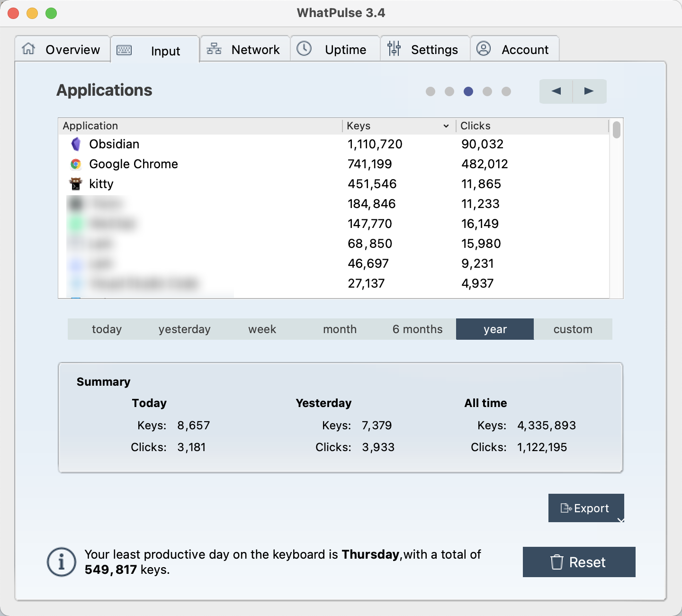
Task: Select the fourth page indicator dot
Action: pos(487,91)
